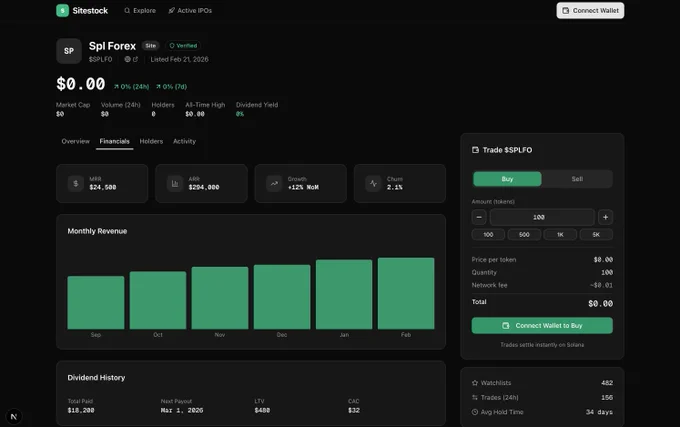This screenshot has width=680, height=427.
Task: Switch to the Activity tab
Action: click(184, 141)
